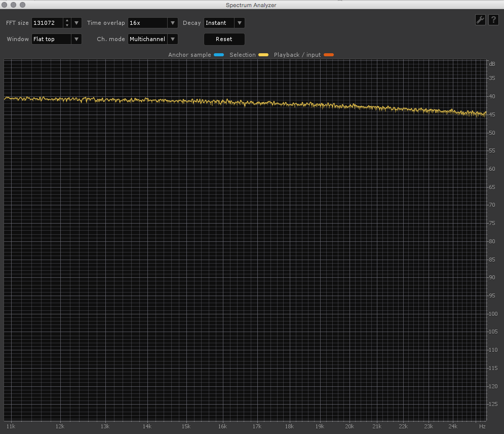This screenshot has width=504, height=434.
Task: Click the -100 dB axis label
Action: coord(492,314)
